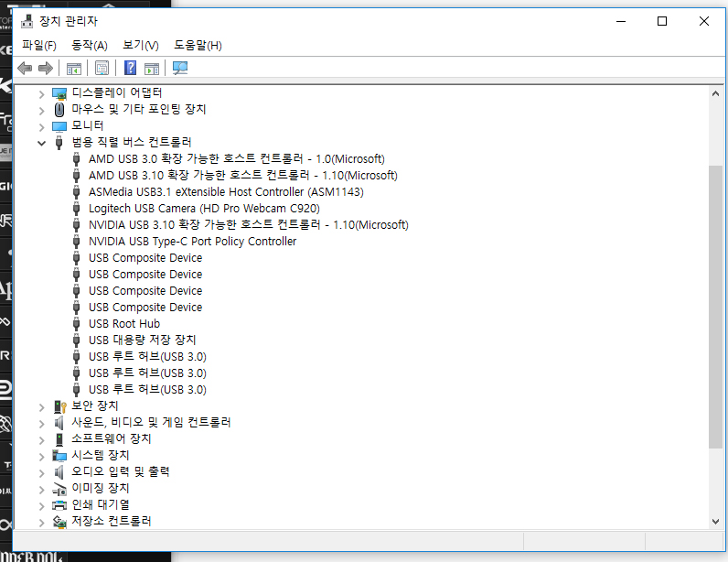Click the show/hide console tree toolbar icon
Viewport: 728px width, 562px height.
(74, 69)
